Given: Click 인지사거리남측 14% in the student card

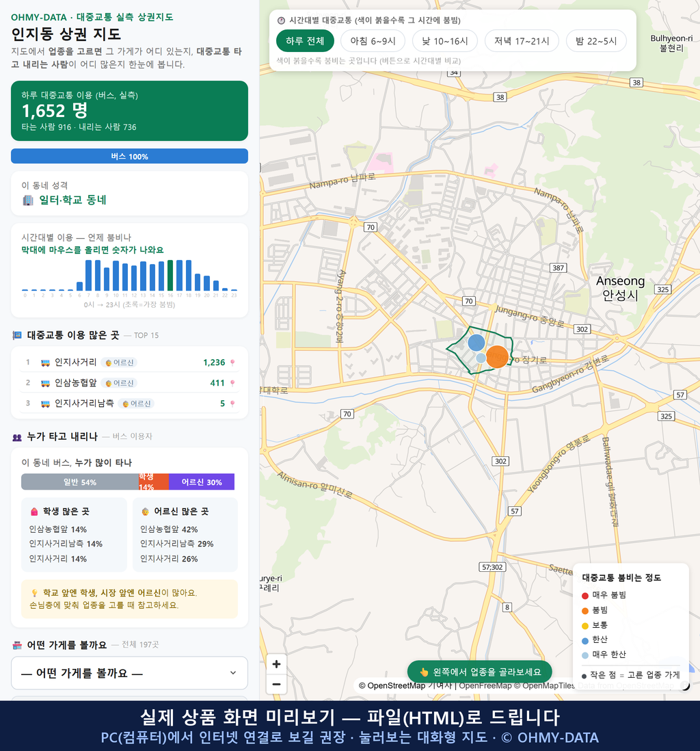Looking at the screenshot, I should (x=66, y=544).
